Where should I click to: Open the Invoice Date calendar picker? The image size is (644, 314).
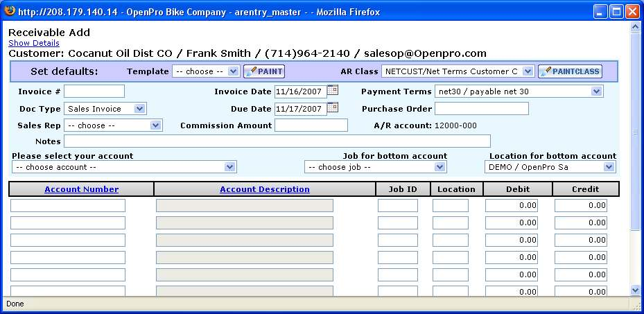click(x=333, y=90)
